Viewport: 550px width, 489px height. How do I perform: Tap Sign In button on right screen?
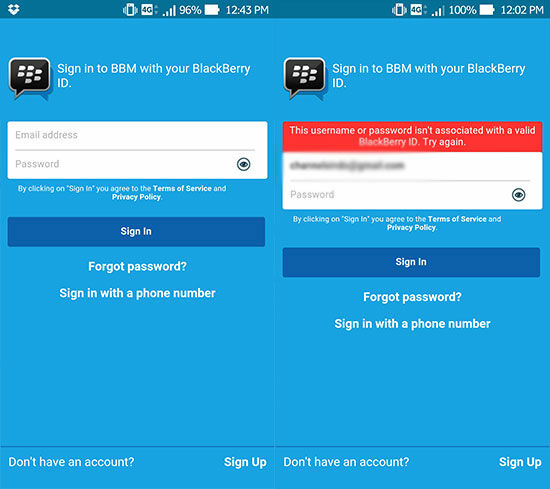(411, 262)
